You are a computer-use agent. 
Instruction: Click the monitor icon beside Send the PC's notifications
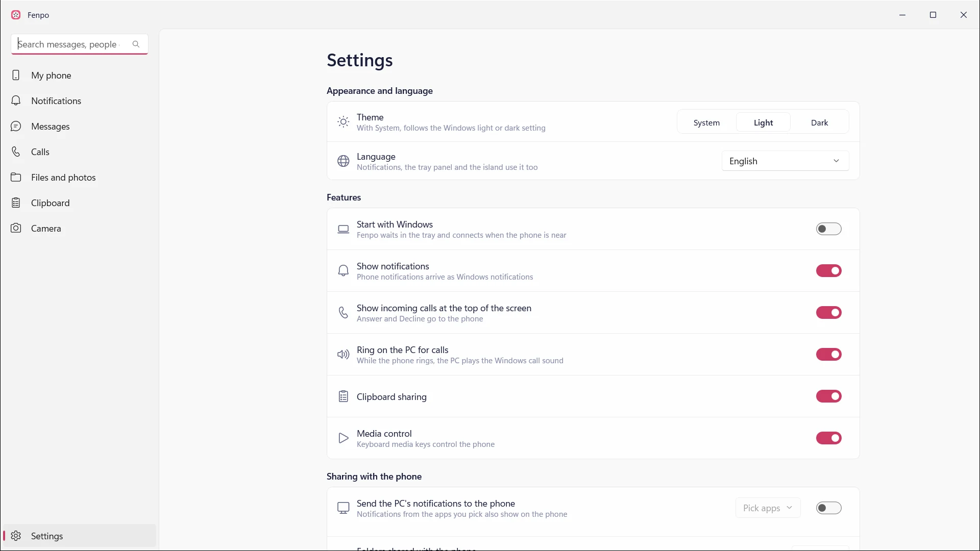pyautogui.click(x=344, y=508)
